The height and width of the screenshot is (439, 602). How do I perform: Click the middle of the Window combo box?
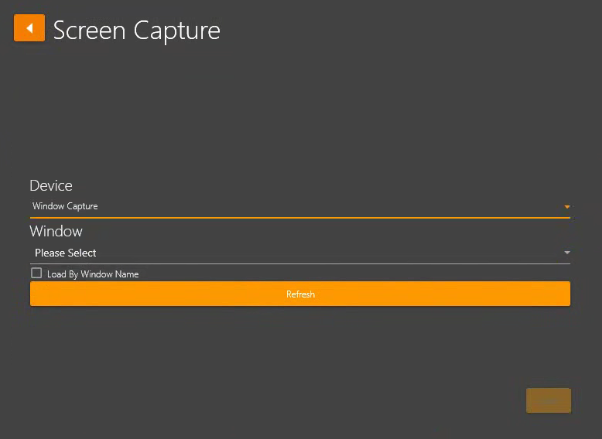coord(300,253)
